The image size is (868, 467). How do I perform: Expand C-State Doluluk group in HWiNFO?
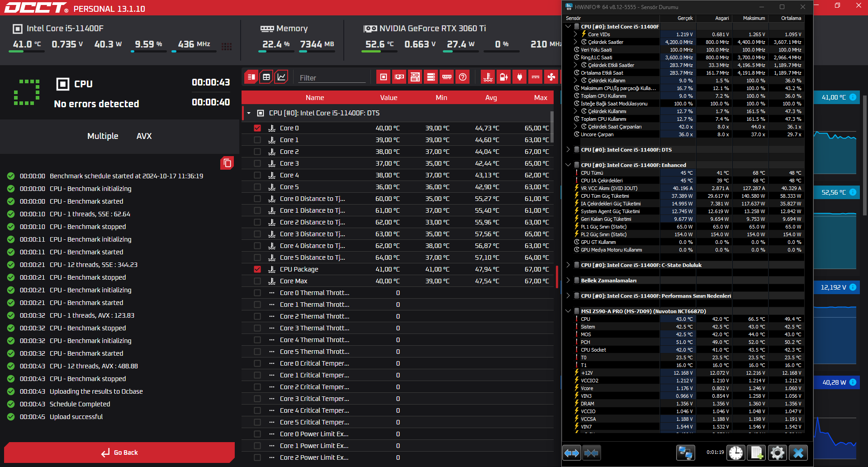point(568,265)
